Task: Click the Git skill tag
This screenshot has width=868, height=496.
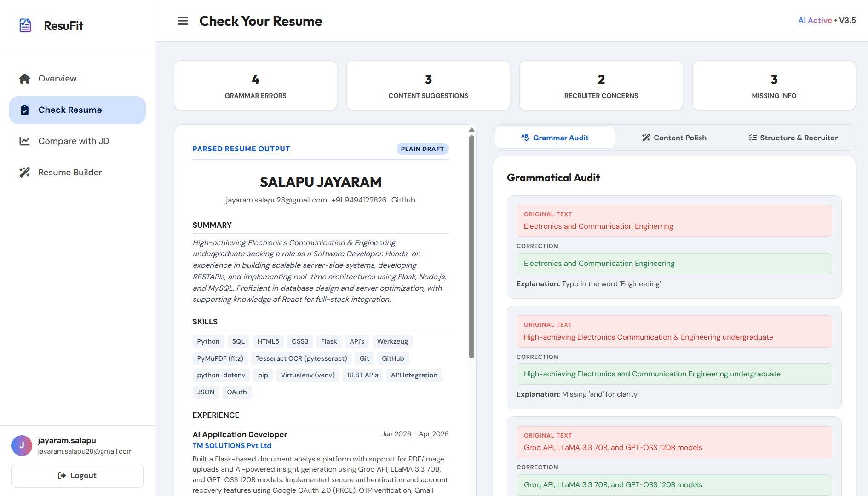Action: 364,358
